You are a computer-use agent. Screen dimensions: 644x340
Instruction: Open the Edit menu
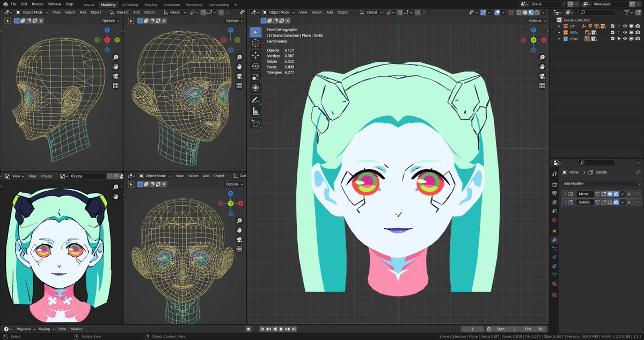pos(24,4)
